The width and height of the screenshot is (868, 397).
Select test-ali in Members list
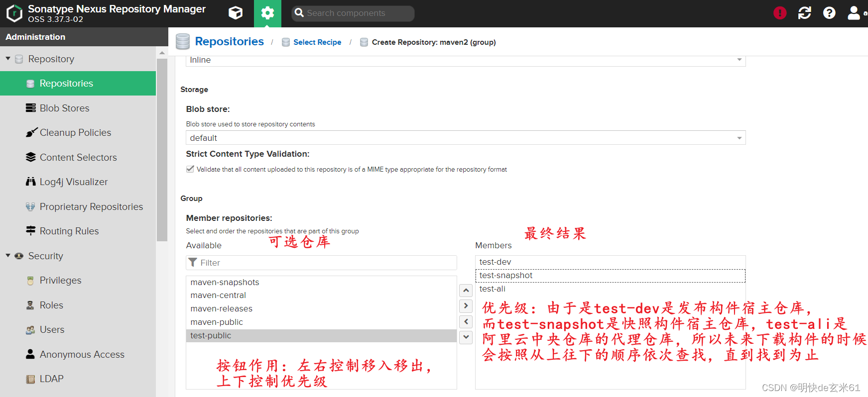[611, 289]
